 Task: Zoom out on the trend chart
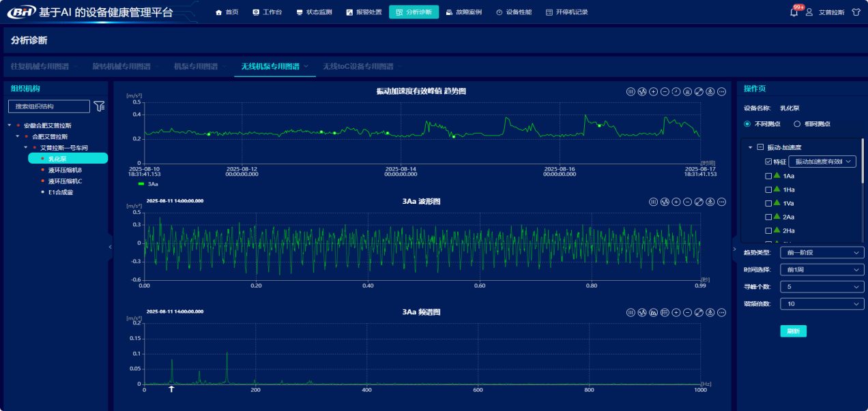click(x=665, y=92)
